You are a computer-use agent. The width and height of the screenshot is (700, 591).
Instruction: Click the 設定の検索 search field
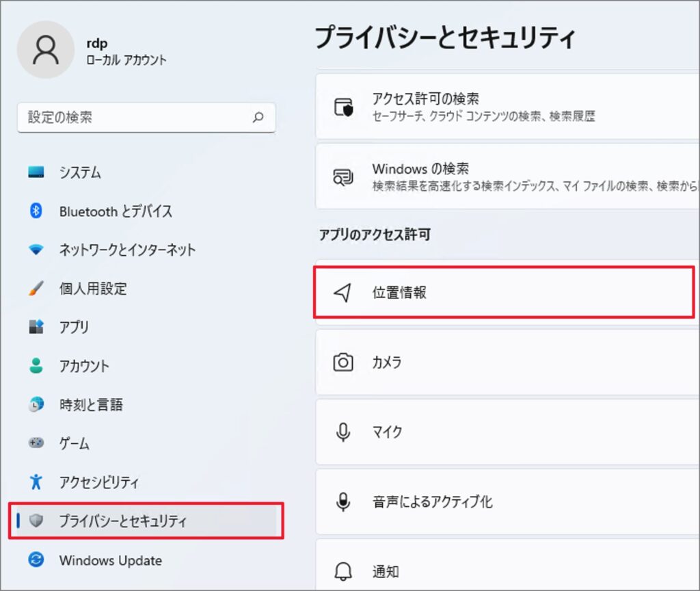tap(146, 118)
